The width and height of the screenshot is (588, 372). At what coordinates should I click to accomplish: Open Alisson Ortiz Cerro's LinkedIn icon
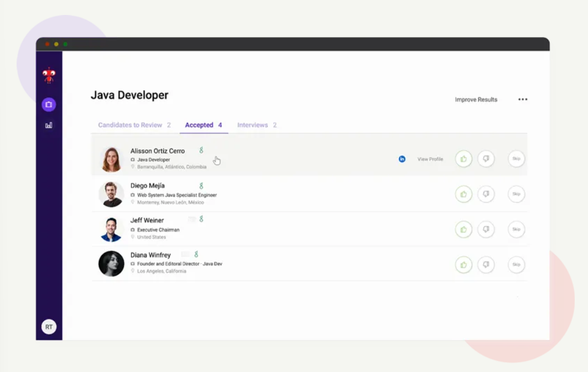click(402, 159)
